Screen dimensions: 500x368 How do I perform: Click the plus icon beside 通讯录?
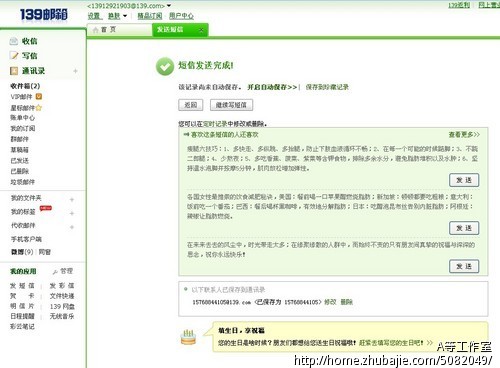[75, 71]
